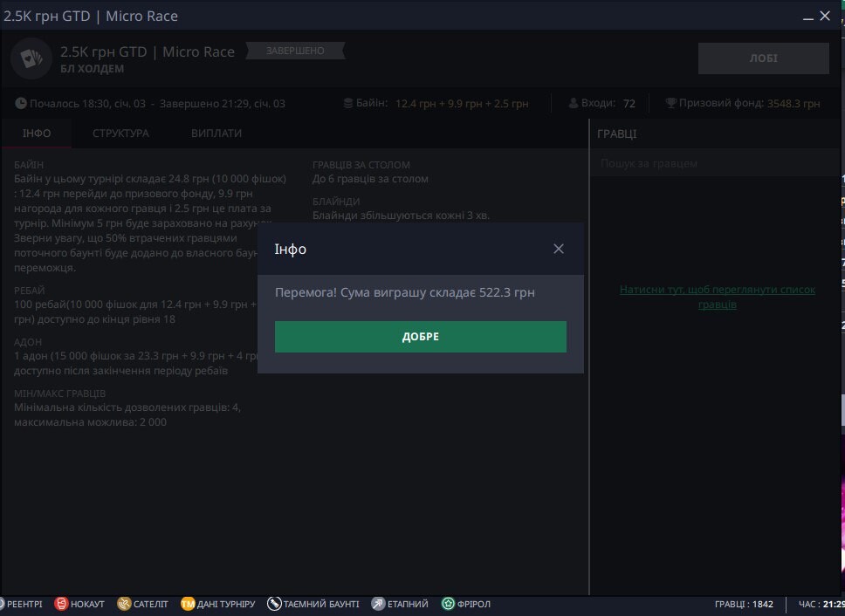Click the ТАЄМНИЙ БАУНТІ icon
845x616 pixels.
(274, 604)
